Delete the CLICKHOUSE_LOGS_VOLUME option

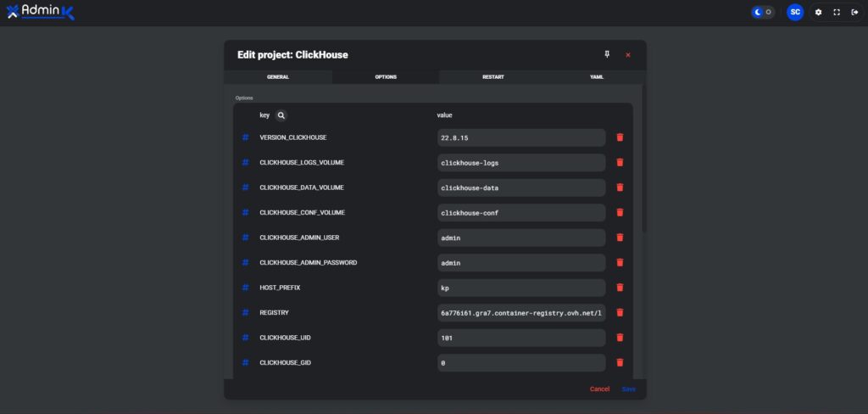click(x=620, y=162)
